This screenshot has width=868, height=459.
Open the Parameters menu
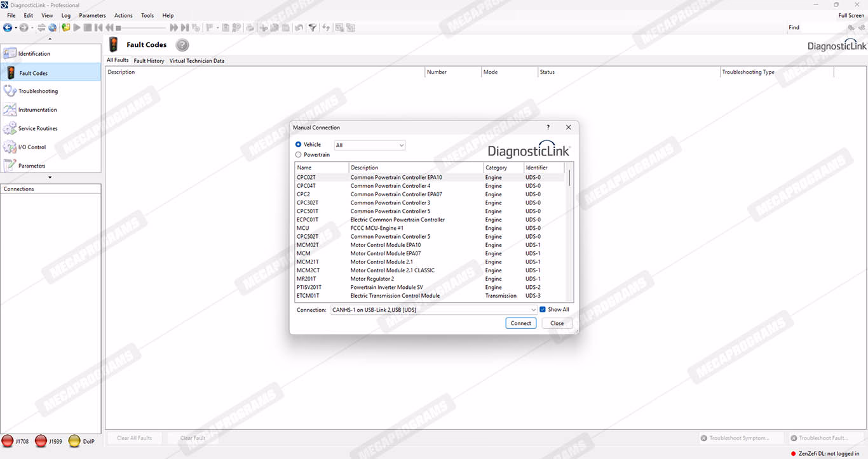click(92, 15)
